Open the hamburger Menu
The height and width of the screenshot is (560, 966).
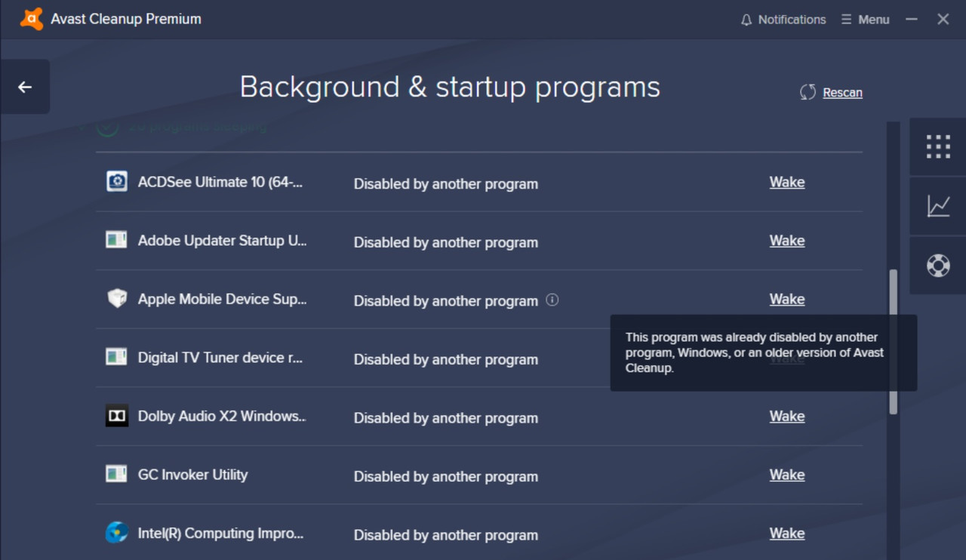(866, 20)
